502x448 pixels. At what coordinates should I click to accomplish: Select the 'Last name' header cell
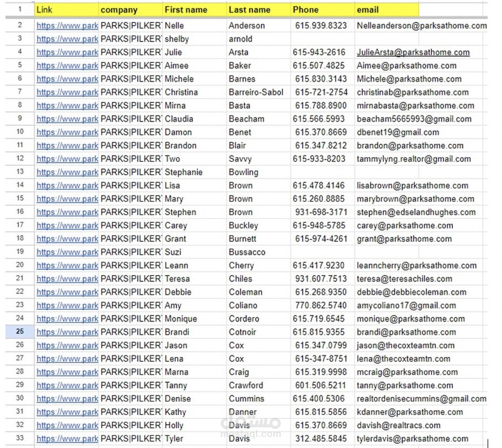pos(259,10)
